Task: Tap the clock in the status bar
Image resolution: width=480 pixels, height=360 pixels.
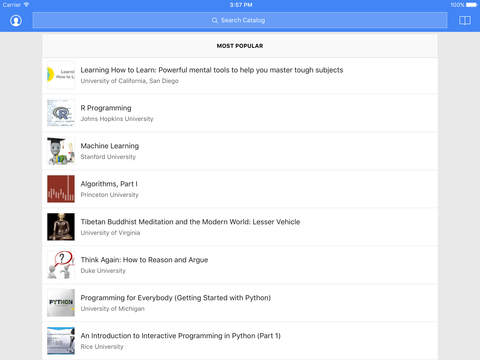Action: pyautogui.click(x=241, y=5)
